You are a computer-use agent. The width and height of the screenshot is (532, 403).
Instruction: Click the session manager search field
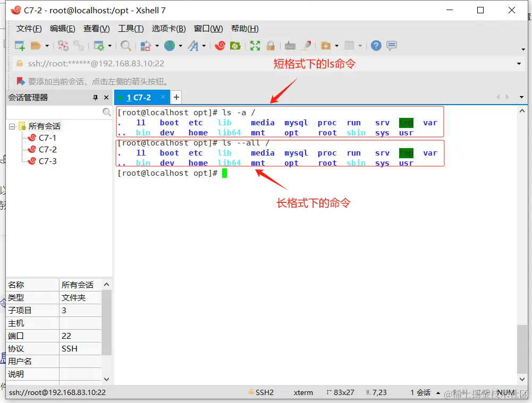point(54,112)
